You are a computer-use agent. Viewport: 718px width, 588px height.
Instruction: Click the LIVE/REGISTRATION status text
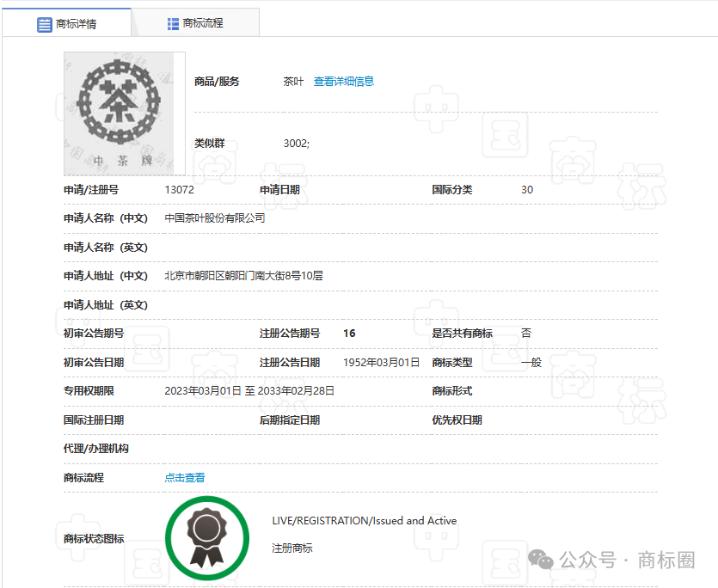pyautogui.click(x=363, y=521)
